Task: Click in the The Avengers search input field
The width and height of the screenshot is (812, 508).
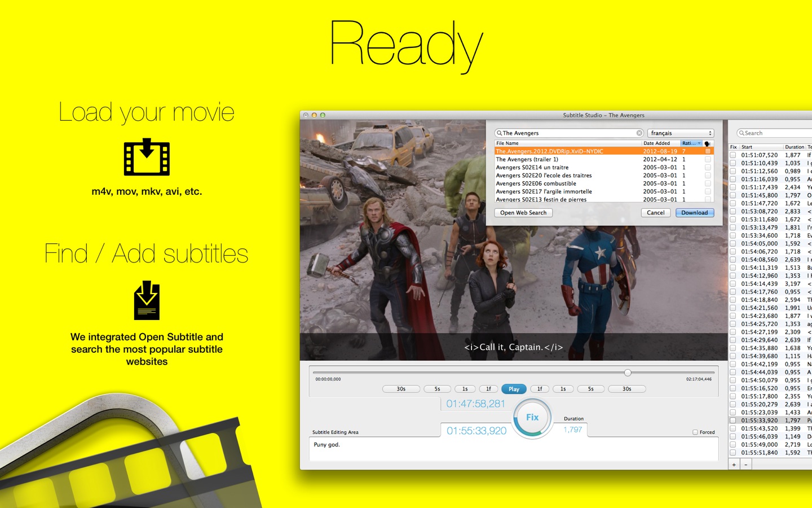Action: pos(569,133)
